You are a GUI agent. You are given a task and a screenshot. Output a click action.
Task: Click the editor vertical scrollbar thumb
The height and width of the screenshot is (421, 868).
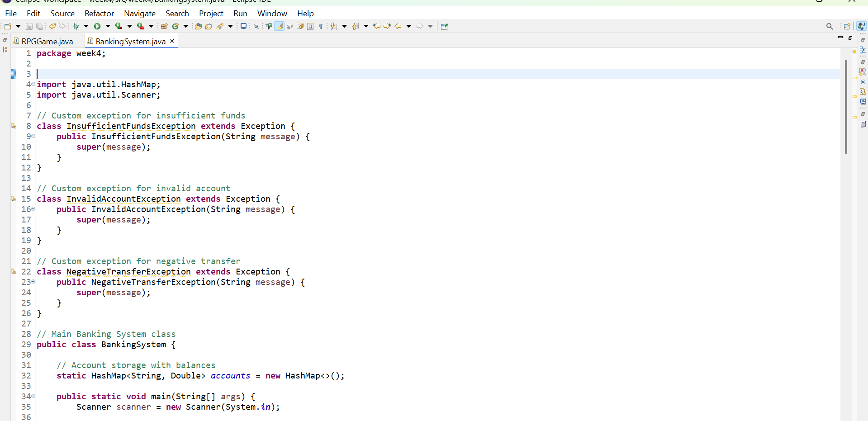[846, 107]
